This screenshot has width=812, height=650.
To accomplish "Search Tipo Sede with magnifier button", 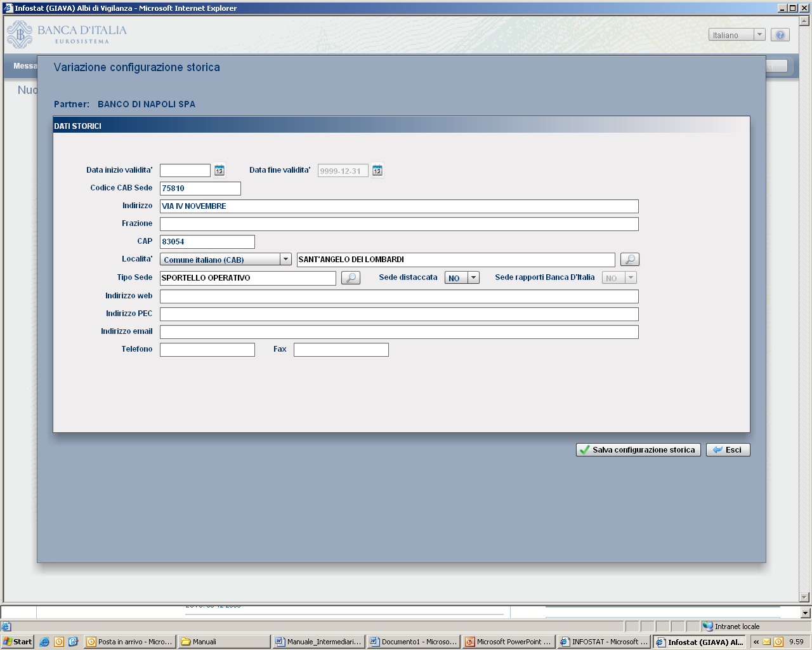I will pyautogui.click(x=351, y=278).
